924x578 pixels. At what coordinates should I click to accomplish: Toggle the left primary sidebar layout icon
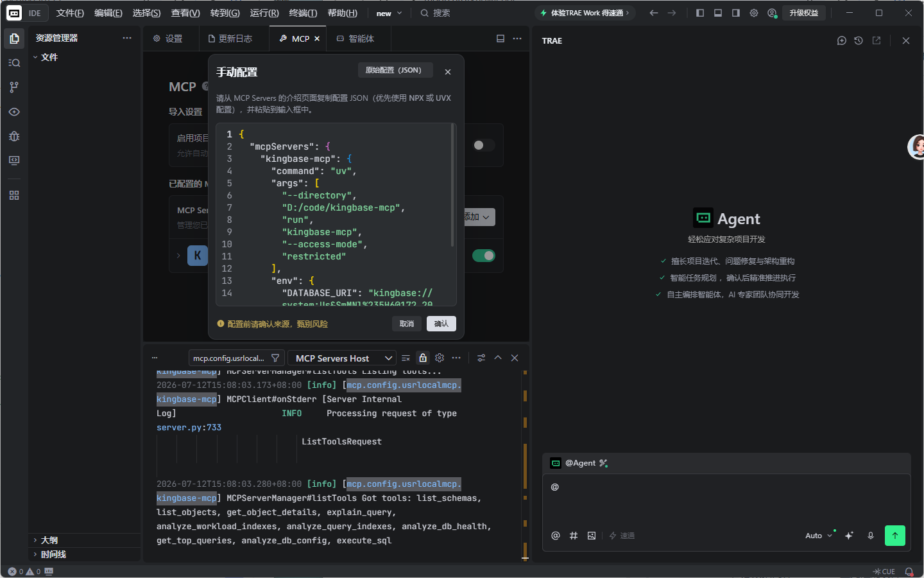coord(700,13)
